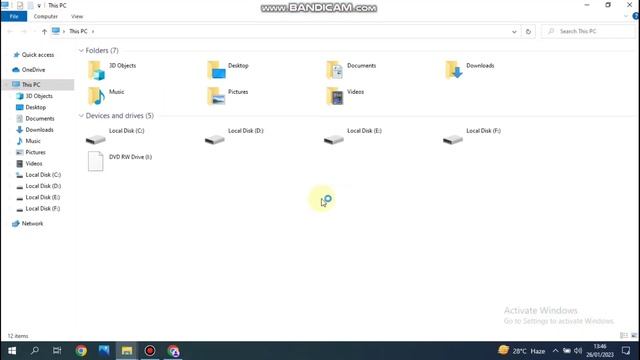
Task: Show hidden tray icons chevron
Action: pos(555,351)
